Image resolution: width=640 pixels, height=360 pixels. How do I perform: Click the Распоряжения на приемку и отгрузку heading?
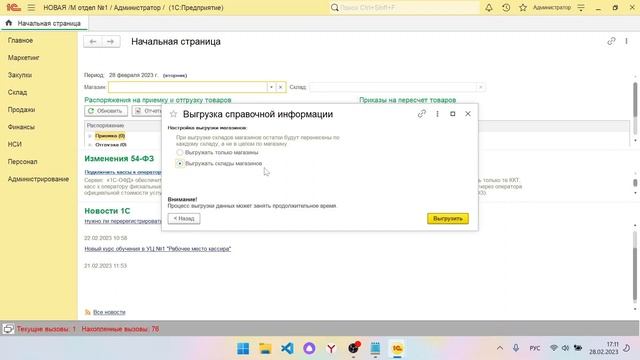click(x=158, y=100)
